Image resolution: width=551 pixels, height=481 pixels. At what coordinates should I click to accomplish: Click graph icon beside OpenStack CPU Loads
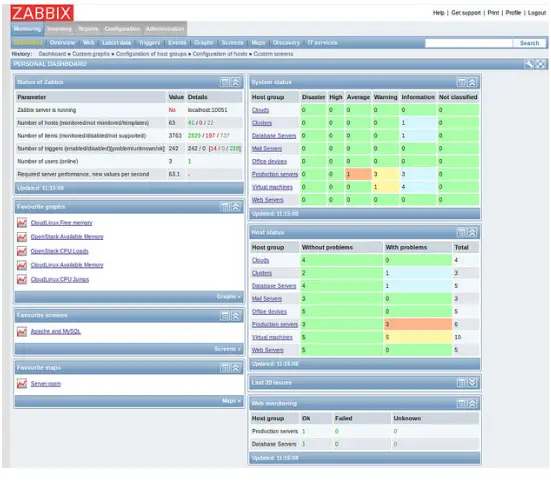[22, 251]
